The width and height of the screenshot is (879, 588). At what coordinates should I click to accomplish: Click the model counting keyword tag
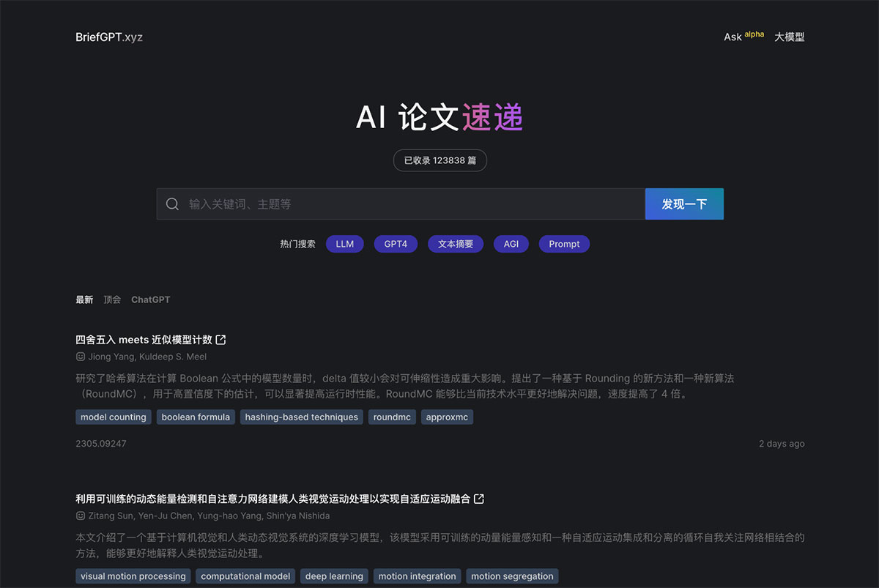point(113,417)
